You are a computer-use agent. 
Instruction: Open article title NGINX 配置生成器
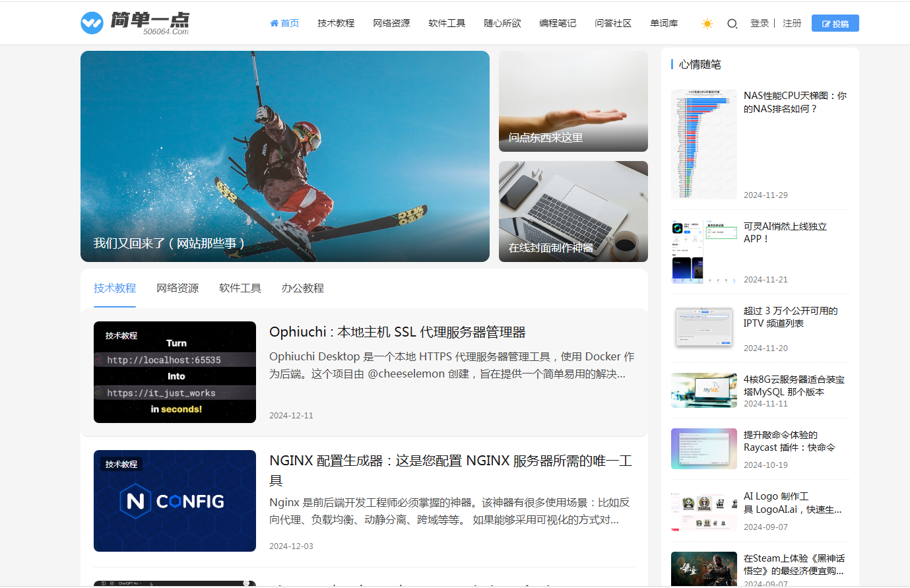coord(451,470)
